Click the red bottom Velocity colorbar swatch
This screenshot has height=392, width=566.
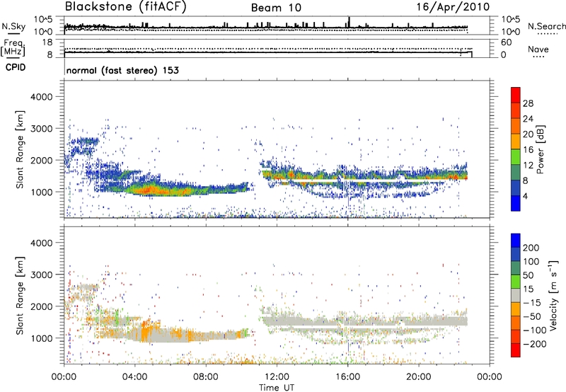(516, 350)
